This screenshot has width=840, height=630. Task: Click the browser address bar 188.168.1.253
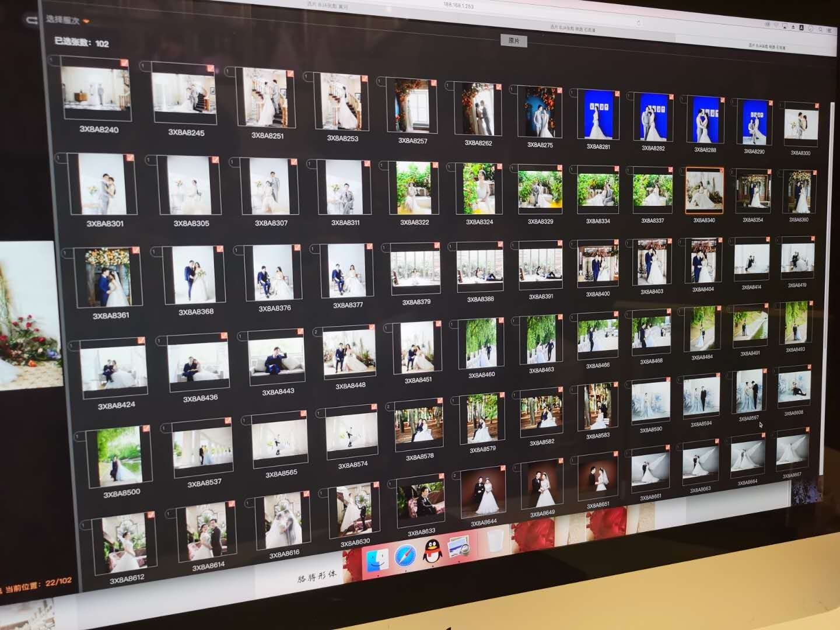[x=459, y=5]
